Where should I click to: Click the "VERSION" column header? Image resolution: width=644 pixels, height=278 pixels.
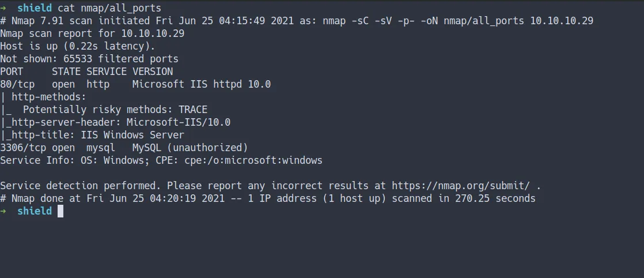tap(153, 72)
